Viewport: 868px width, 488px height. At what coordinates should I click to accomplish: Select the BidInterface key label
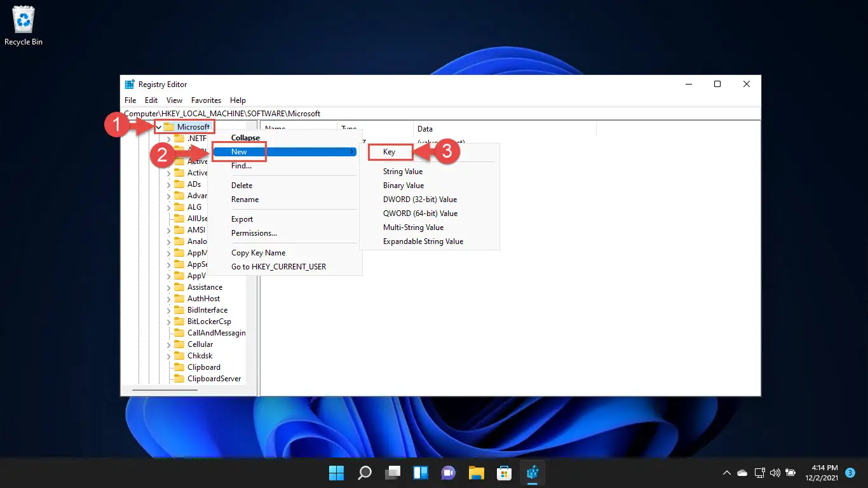coord(207,310)
